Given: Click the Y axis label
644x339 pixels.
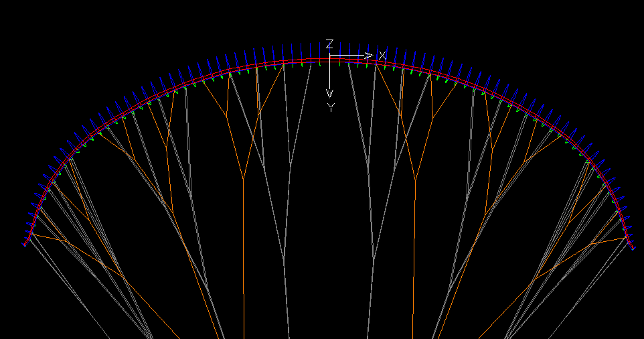Looking at the screenshot, I should coord(331,108).
